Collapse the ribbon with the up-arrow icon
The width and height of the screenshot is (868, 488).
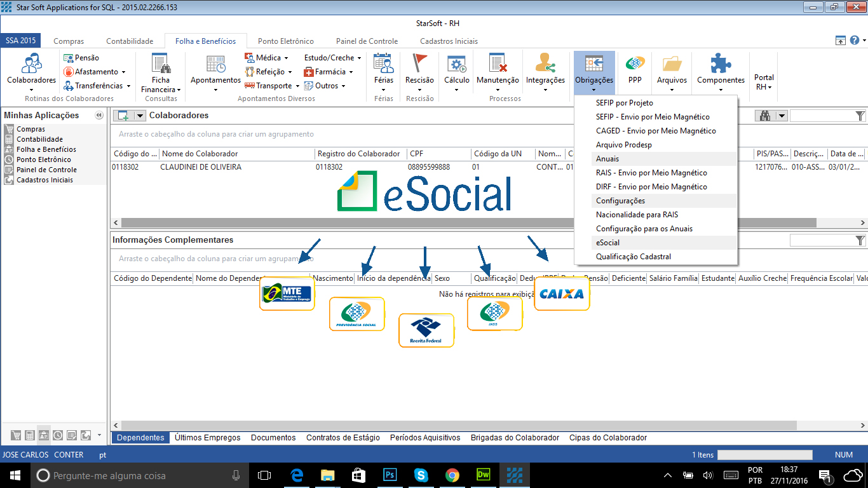coord(841,40)
